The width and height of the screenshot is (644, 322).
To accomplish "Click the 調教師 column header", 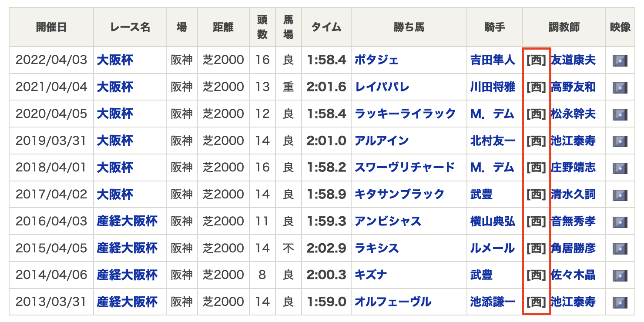I will pyautogui.click(x=564, y=27).
